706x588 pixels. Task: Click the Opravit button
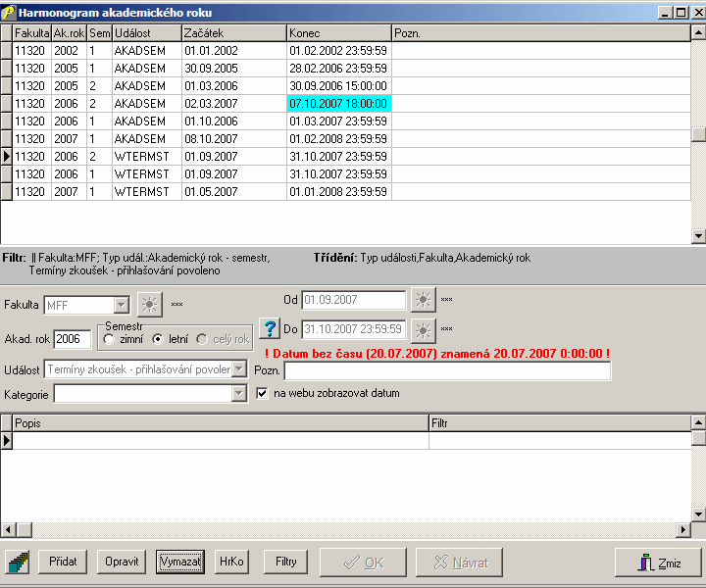pyautogui.click(x=122, y=562)
